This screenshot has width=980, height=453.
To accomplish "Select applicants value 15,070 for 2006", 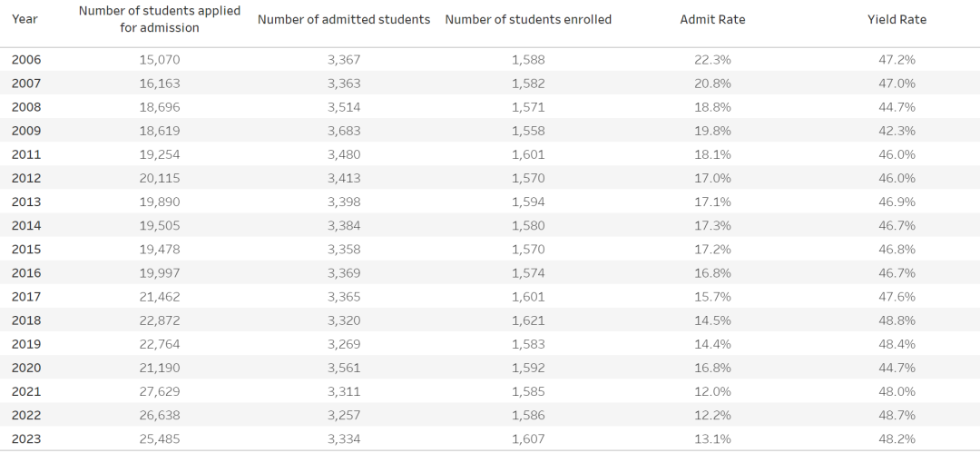I will pos(160,60).
